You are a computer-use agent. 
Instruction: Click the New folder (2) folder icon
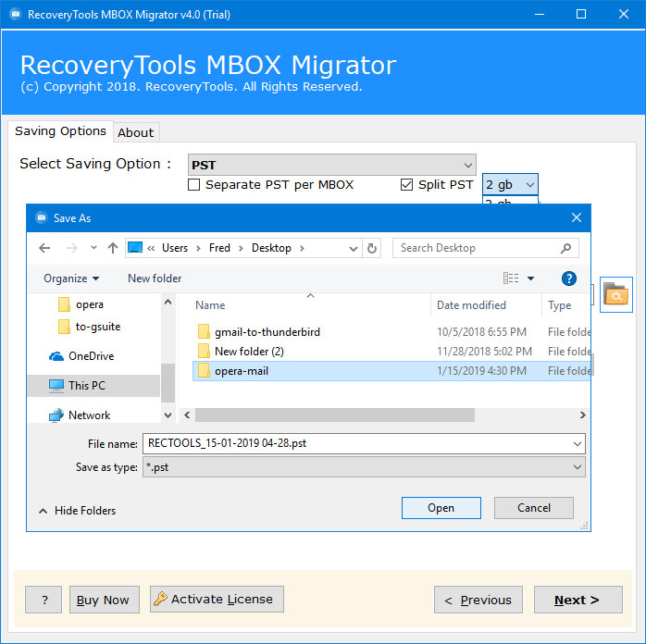coord(204,351)
